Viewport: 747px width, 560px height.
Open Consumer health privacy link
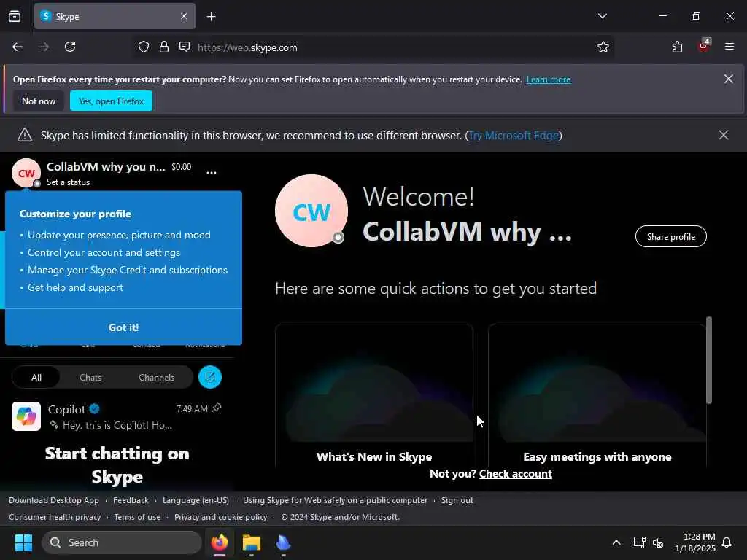55,517
